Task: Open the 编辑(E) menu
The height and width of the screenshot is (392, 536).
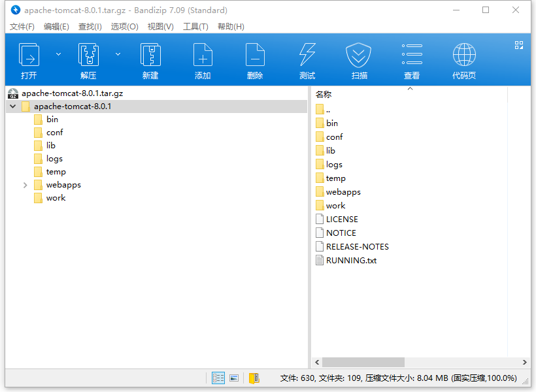Action: pyautogui.click(x=56, y=27)
